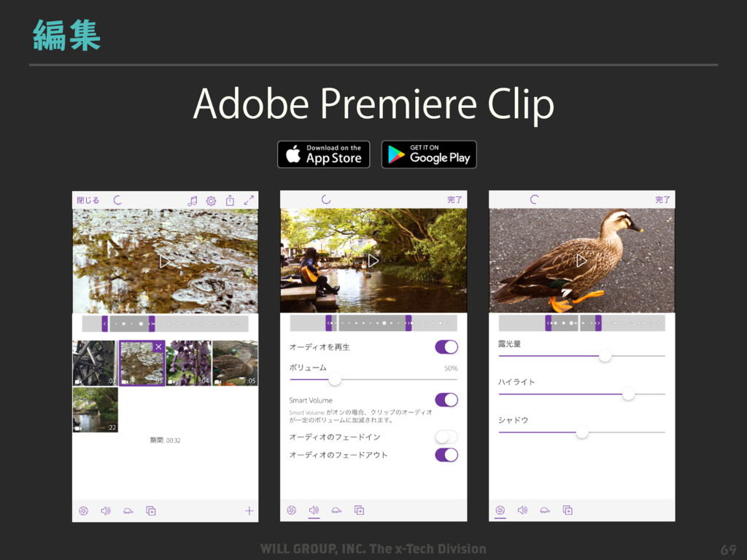Viewport: 747px width, 560px height.
Task: Play the pond water video preview
Action: pos(165,262)
